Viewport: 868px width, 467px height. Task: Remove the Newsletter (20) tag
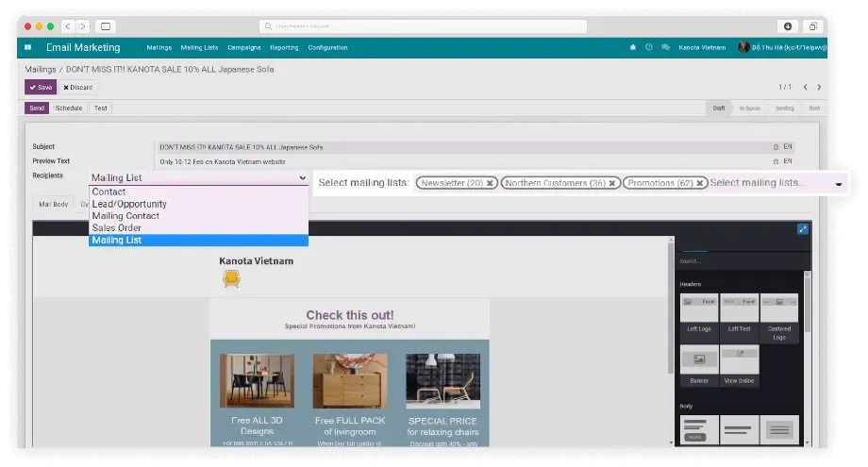[490, 183]
